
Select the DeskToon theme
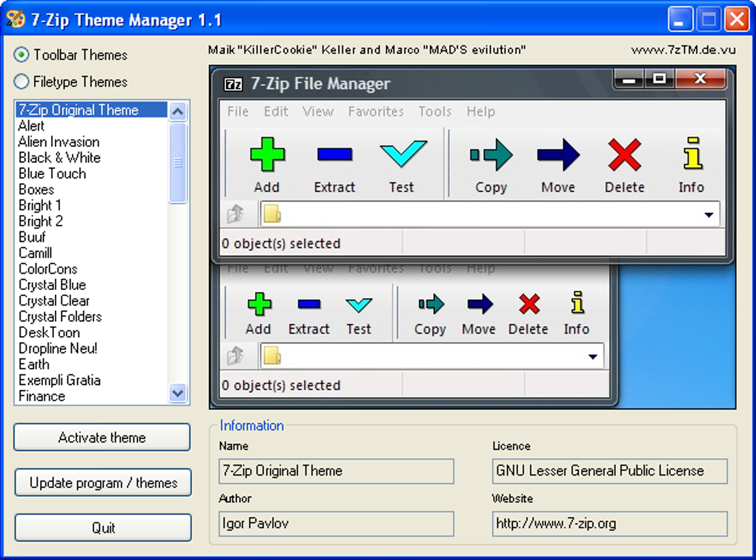(x=92, y=333)
